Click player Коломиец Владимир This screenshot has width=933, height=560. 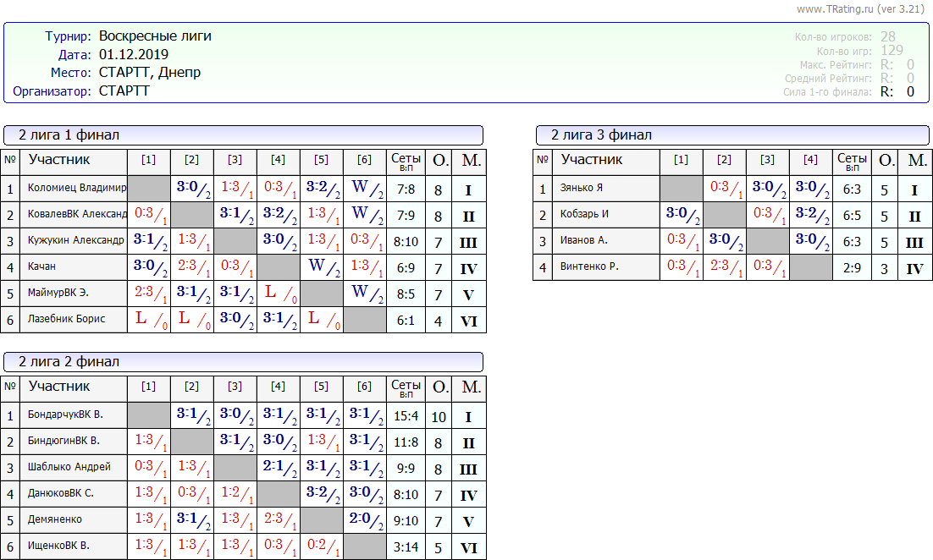pos(76,189)
